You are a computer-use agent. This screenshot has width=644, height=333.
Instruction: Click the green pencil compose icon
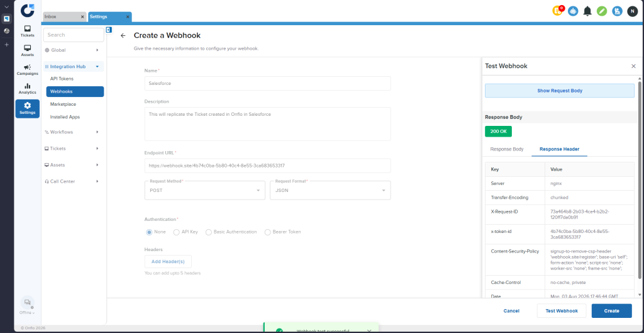[602, 11]
